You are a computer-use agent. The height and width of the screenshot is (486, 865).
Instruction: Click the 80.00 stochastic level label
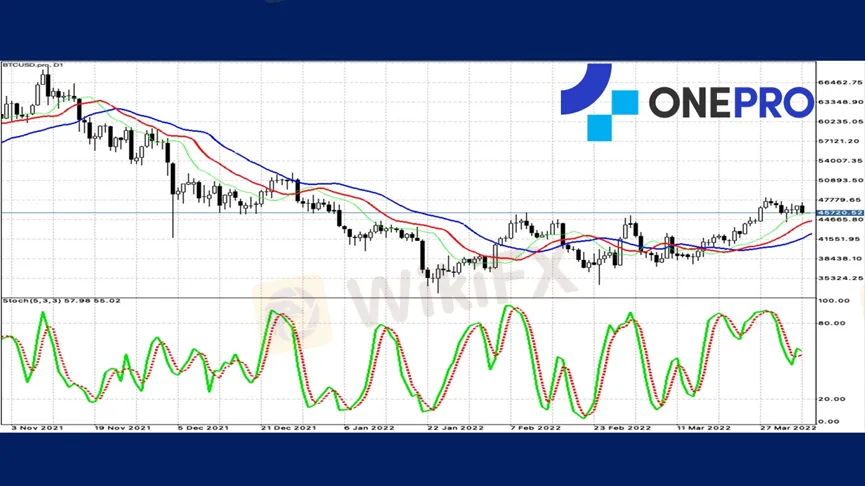click(831, 323)
